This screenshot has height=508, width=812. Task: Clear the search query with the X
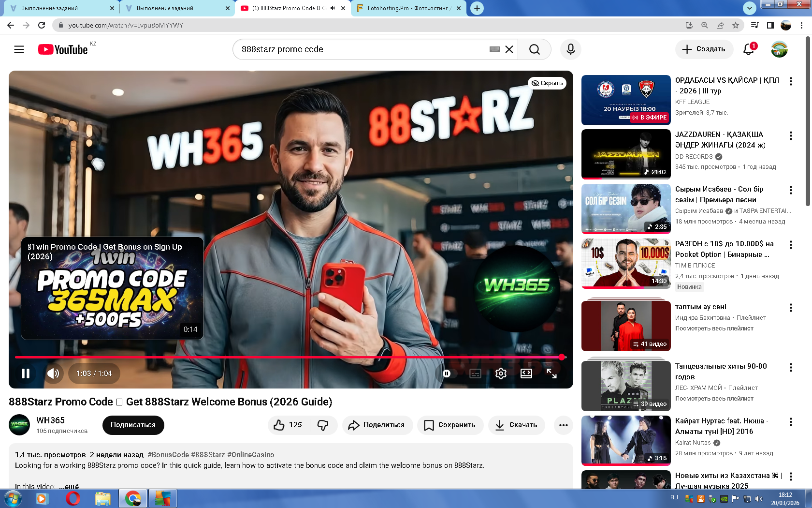pos(509,49)
